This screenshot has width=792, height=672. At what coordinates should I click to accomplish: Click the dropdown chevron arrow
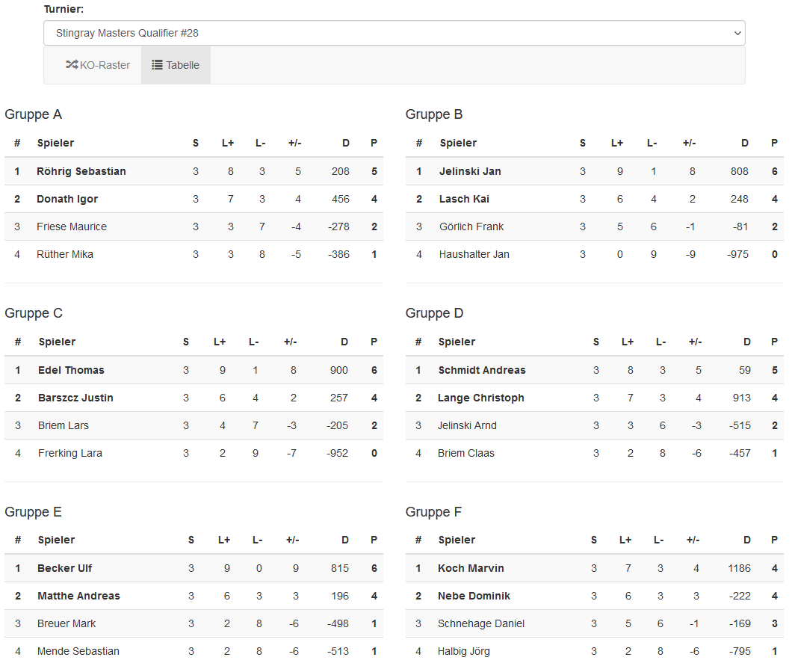point(737,33)
